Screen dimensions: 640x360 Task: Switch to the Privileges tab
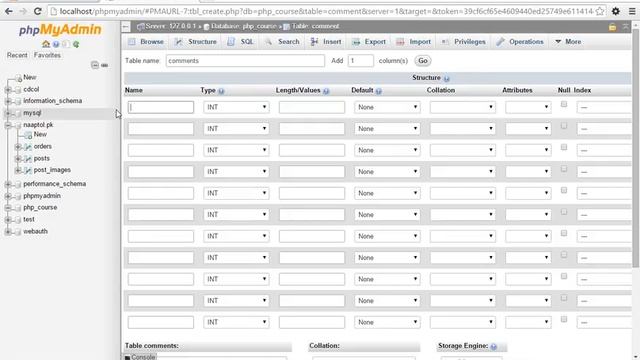point(464,42)
